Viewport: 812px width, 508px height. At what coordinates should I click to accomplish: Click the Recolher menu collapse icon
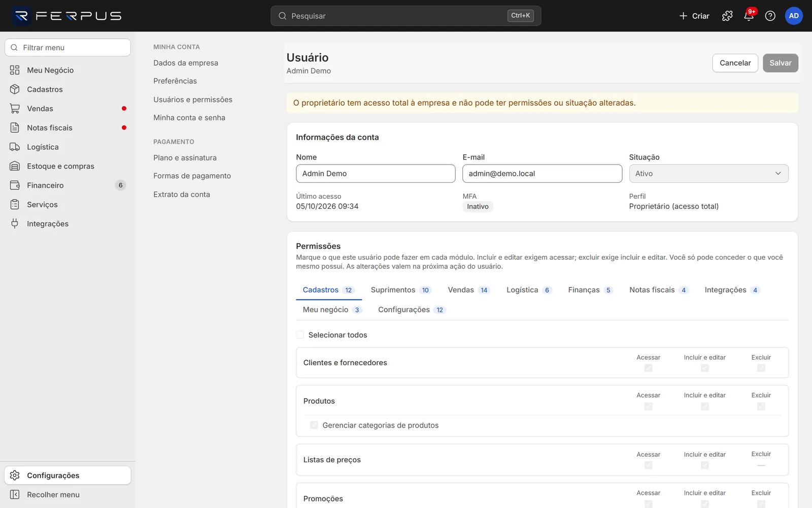point(15,495)
